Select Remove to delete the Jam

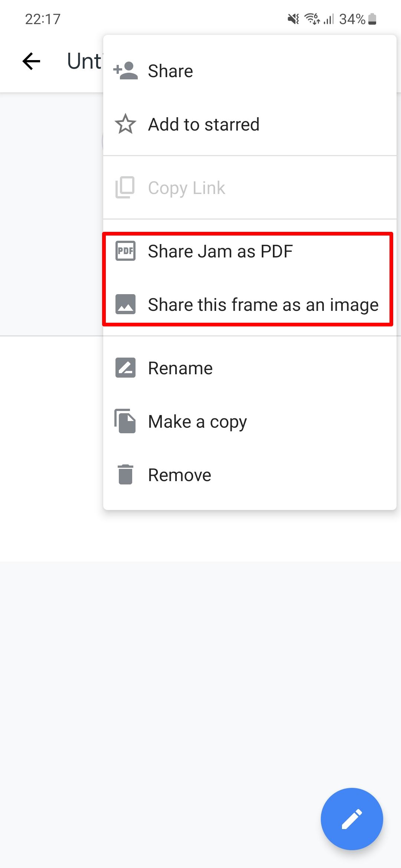point(179,475)
